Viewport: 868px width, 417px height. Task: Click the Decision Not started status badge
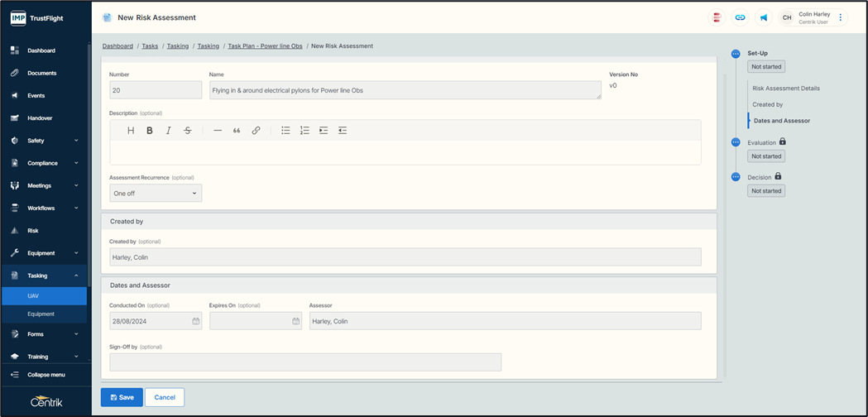(x=766, y=191)
